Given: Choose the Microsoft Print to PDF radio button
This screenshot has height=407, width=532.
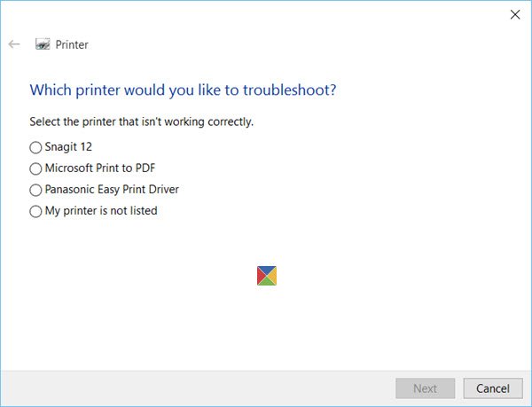Looking at the screenshot, I should tap(35, 168).
